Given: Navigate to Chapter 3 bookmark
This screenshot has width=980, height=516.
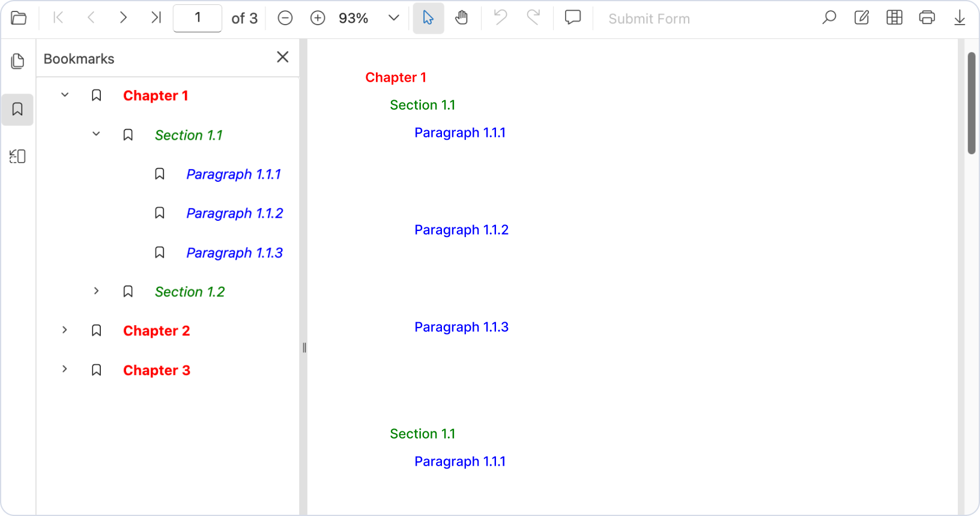Looking at the screenshot, I should (x=157, y=370).
